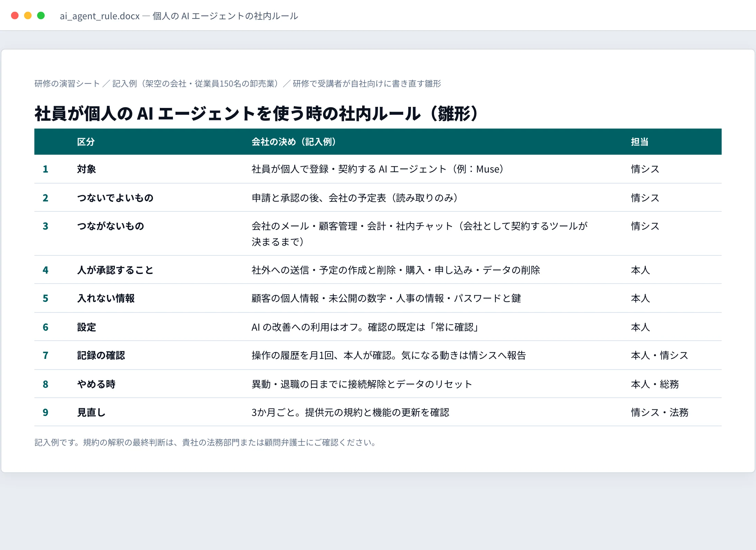Click the breadcrumb text 研修の演習シート
The image size is (756, 550).
67,84
